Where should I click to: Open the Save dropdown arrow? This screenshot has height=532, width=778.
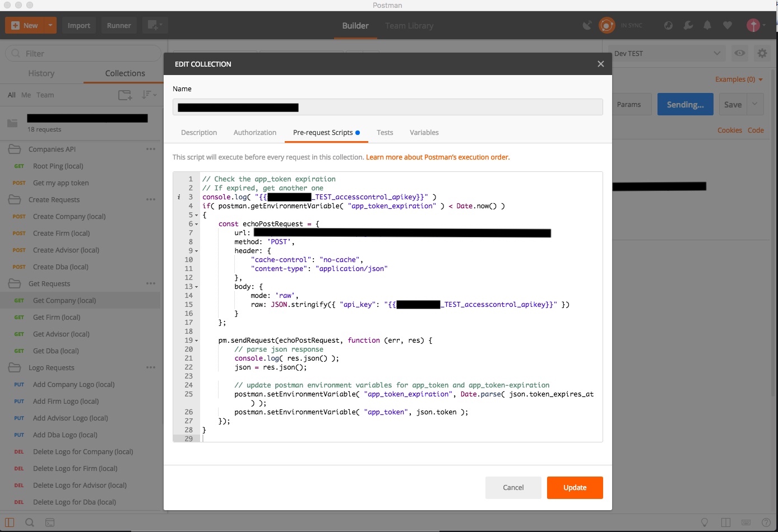pyautogui.click(x=755, y=104)
